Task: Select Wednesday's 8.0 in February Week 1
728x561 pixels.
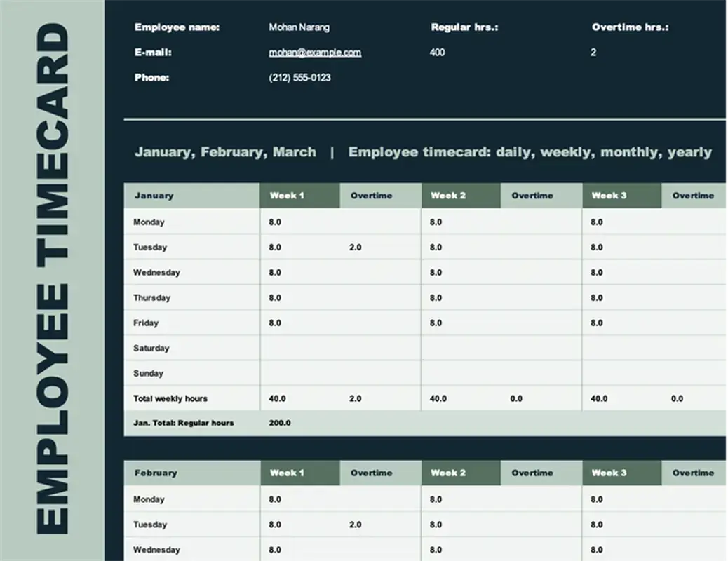Action: pyautogui.click(x=275, y=550)
